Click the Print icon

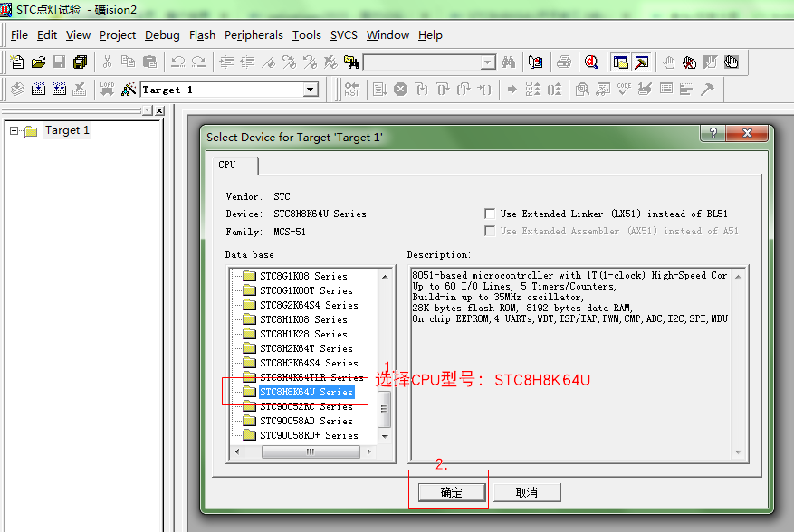click(x=564, y=62)
